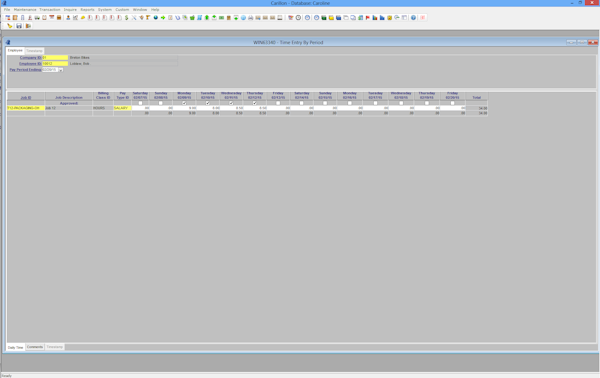Uncheck the Monday 02/09 Approved checkbox

pos(184,103)
